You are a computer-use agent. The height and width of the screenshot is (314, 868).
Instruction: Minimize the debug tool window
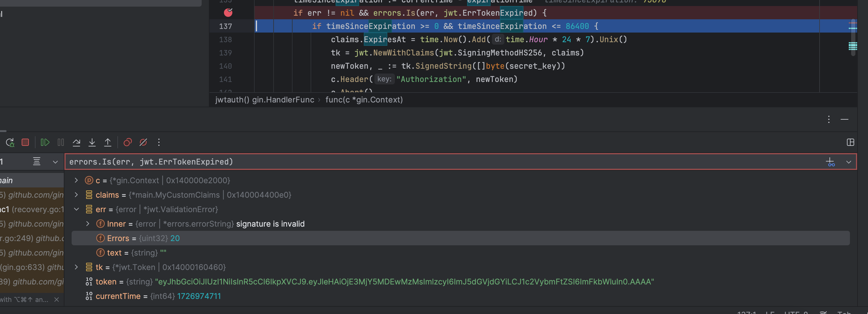[844, 119]
